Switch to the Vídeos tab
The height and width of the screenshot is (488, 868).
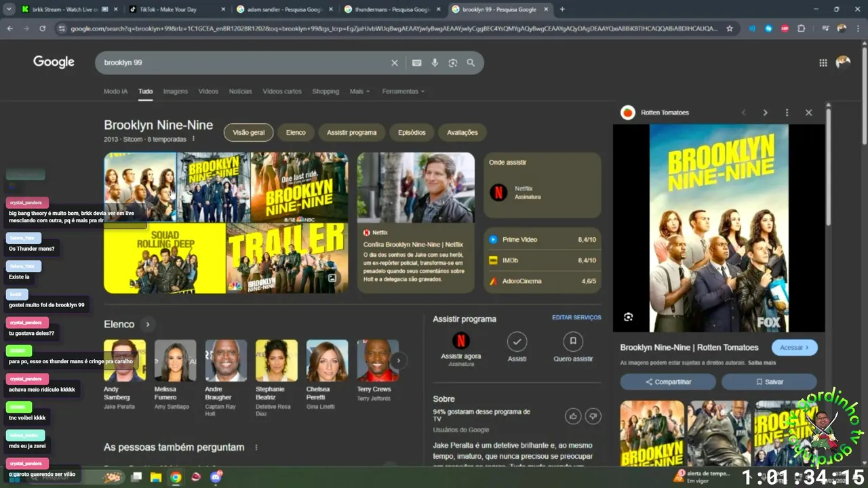pos(208,91)
